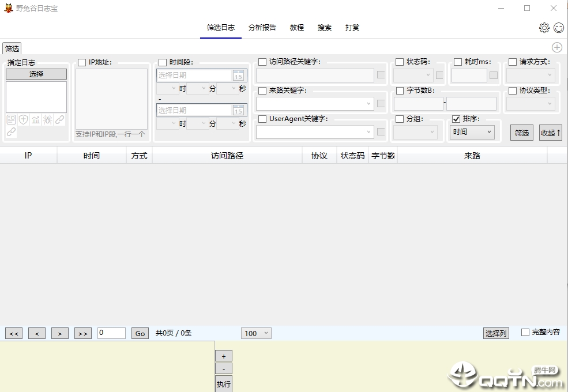Enable the 字节数B checkbox
568x392 pixels.
(x=400, y=91)
